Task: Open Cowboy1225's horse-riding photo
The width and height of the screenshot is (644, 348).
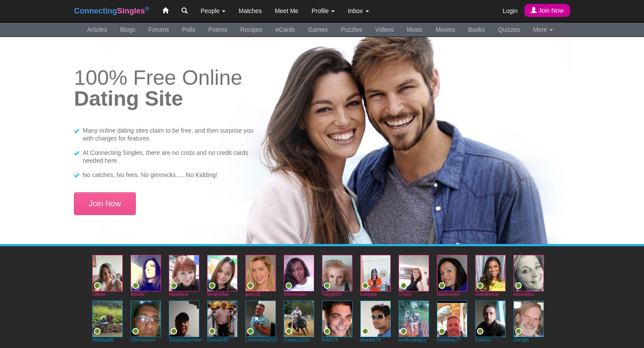Action: pyautogui.click(x=299, y=319)
